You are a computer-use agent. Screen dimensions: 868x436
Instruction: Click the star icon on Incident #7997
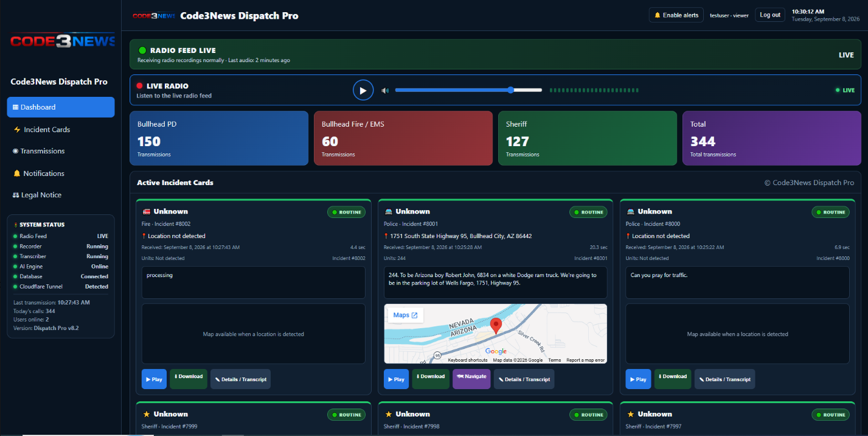point(630,414)
